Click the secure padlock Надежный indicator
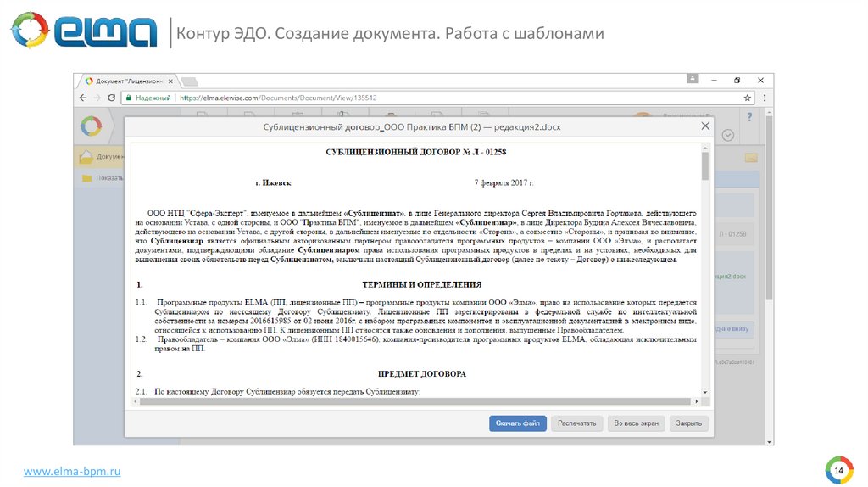This screenshot has height=487, width=868. (x=148, y=98)
